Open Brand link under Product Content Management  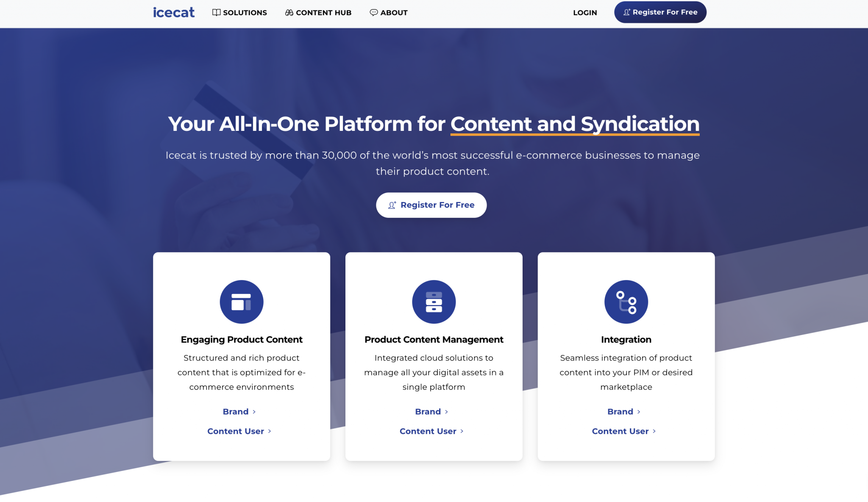432,412
